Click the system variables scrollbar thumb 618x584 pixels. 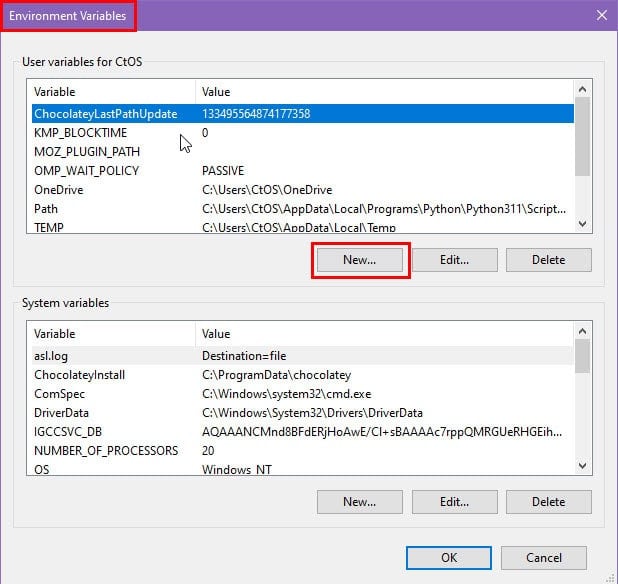tap(583, 356)
